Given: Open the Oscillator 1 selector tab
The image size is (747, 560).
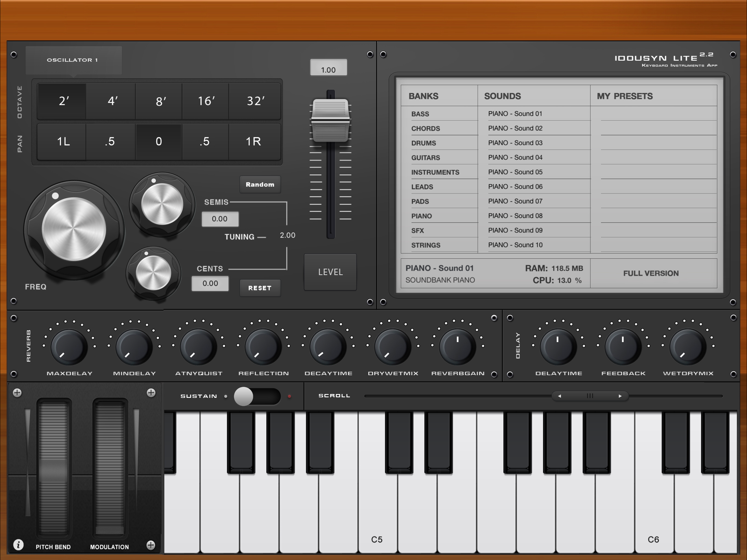Looking at the screenshot, I should 73,60.
